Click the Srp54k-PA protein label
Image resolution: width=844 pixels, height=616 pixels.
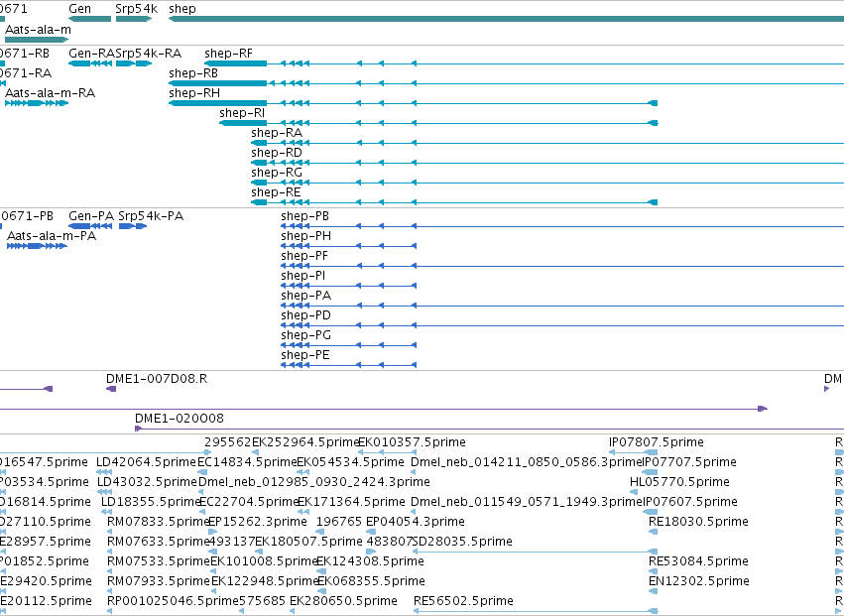151,216
